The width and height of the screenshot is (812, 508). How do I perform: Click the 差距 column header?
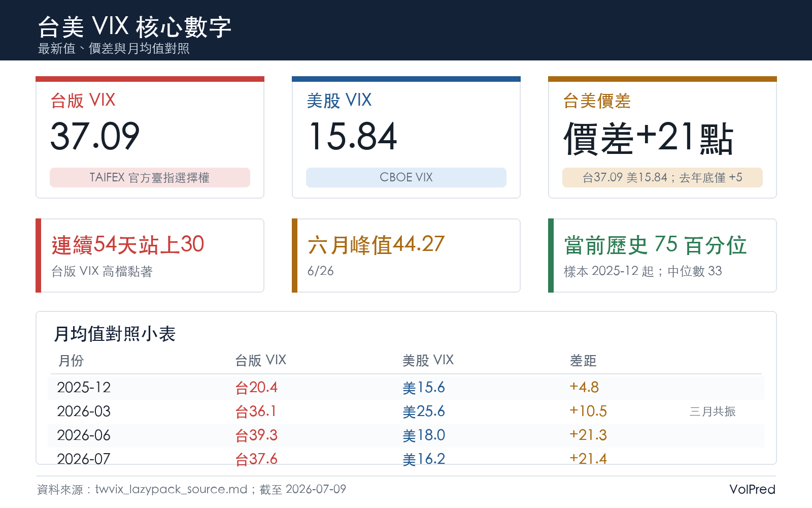(x=583, y=361)
